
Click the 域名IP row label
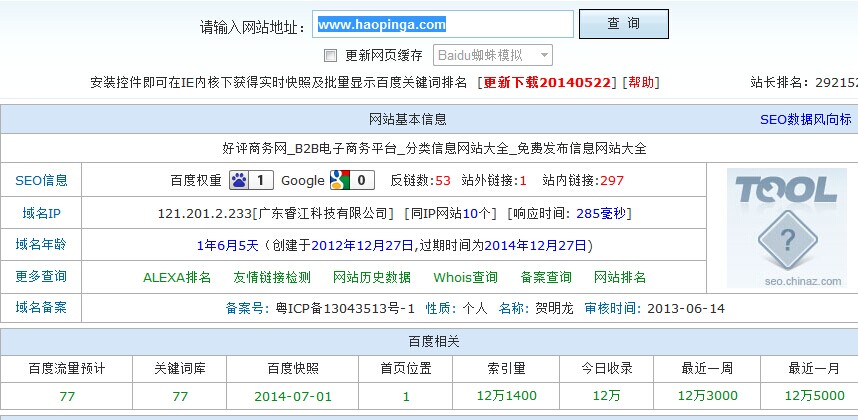click(x=41, y=213)
